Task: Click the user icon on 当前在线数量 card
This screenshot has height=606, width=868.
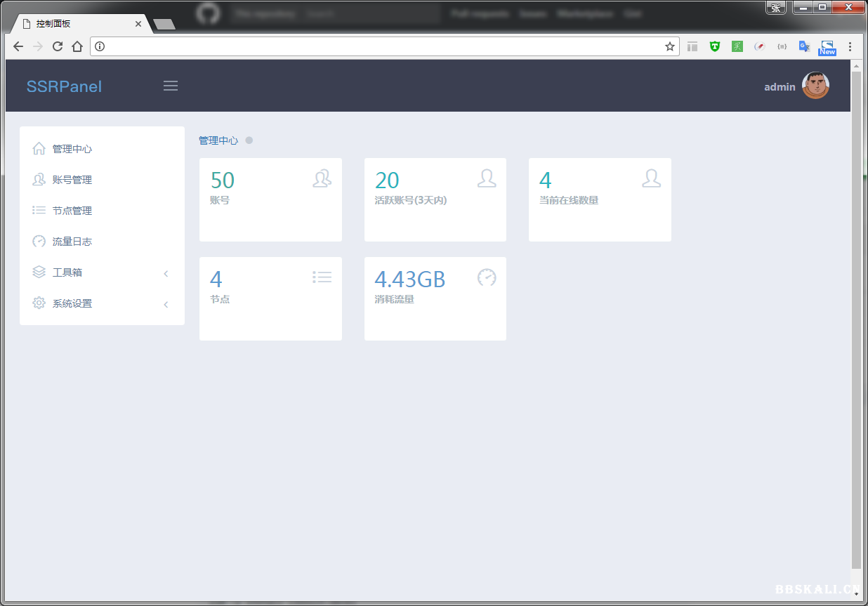Action: (x=651, y=178)
